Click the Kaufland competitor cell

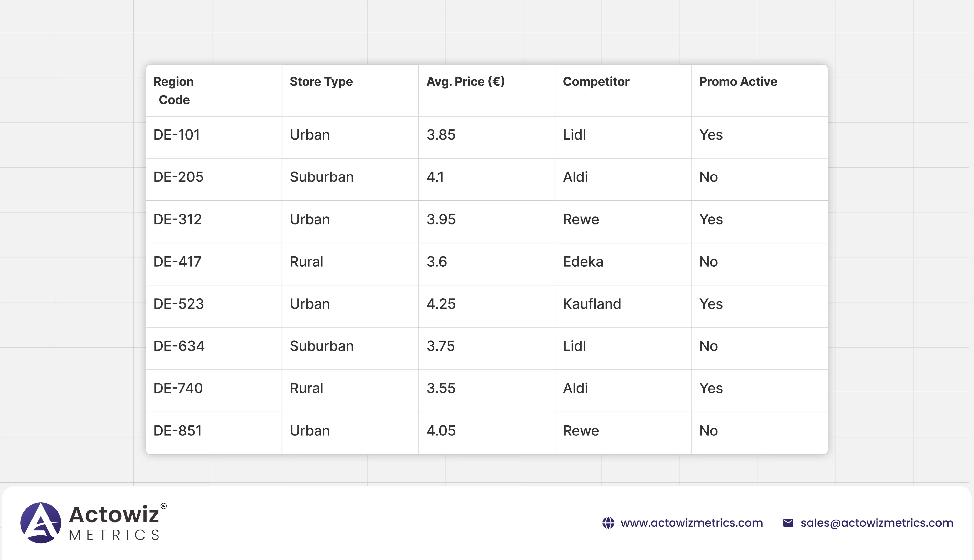point(592,304)
